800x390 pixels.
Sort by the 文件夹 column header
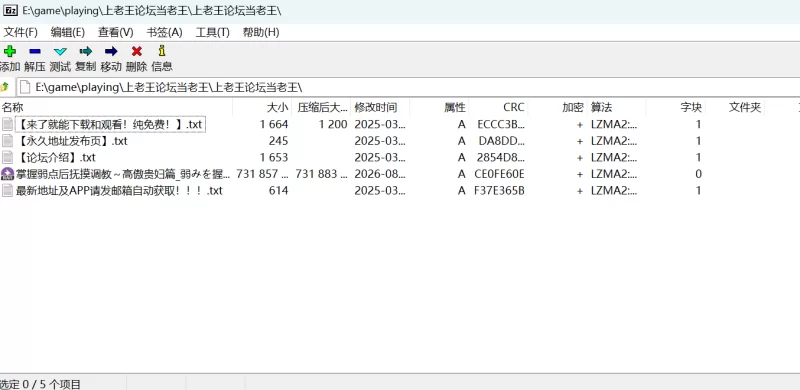(x=735, y=107)
